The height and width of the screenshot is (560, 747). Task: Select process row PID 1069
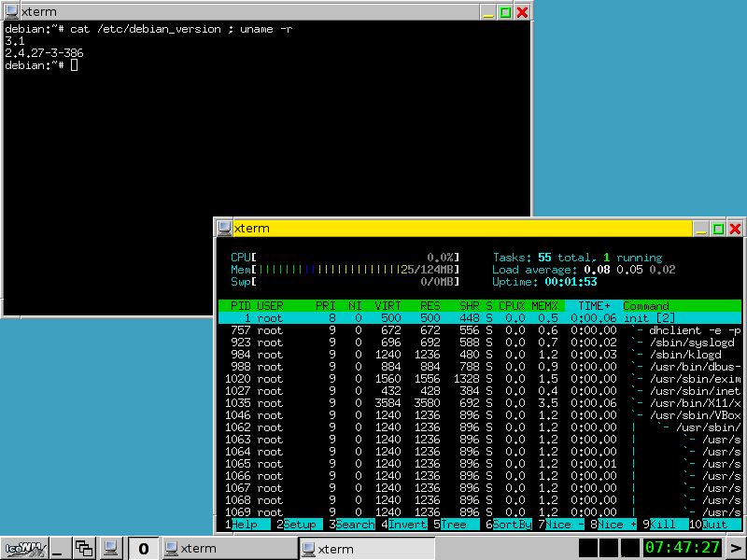coord(480,512)
